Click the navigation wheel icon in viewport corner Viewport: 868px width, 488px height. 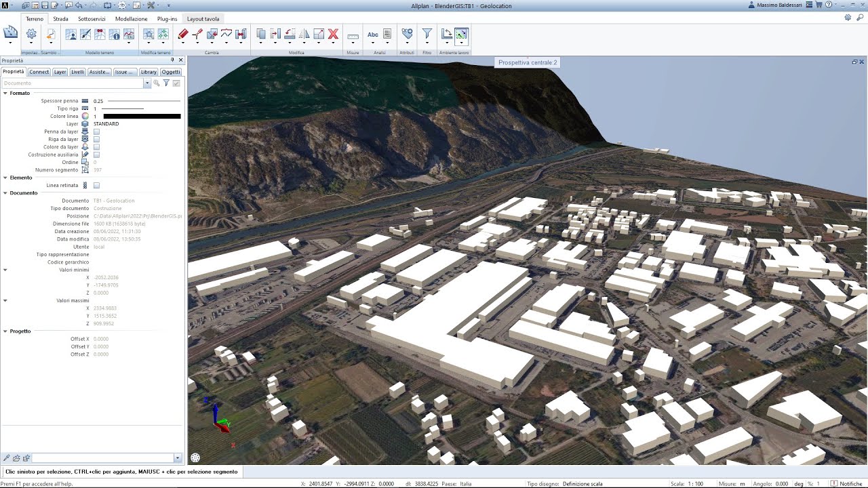(x=195, y=457)
